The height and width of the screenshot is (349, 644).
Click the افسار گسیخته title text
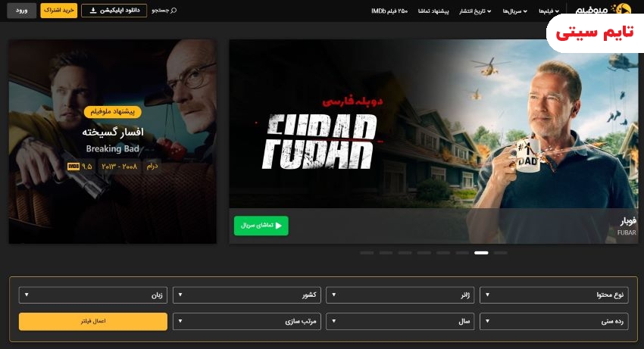click(x=113, y=132)
